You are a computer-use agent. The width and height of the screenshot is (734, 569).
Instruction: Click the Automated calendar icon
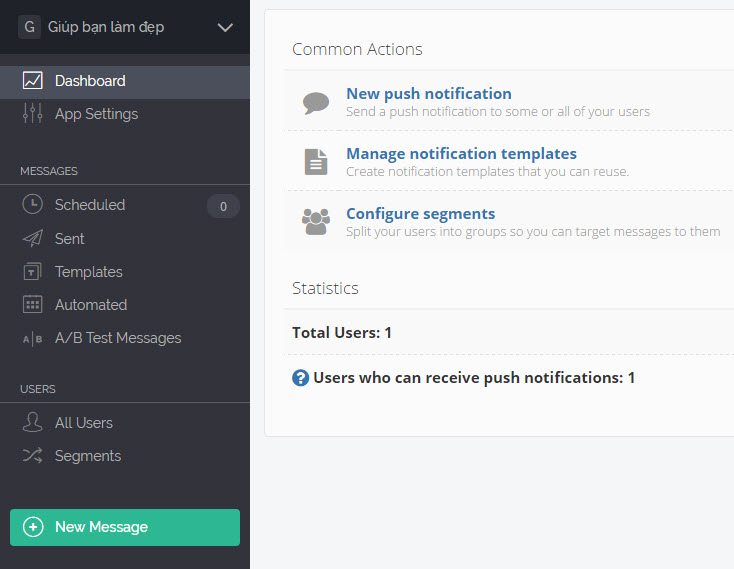[x=33, y=305]
